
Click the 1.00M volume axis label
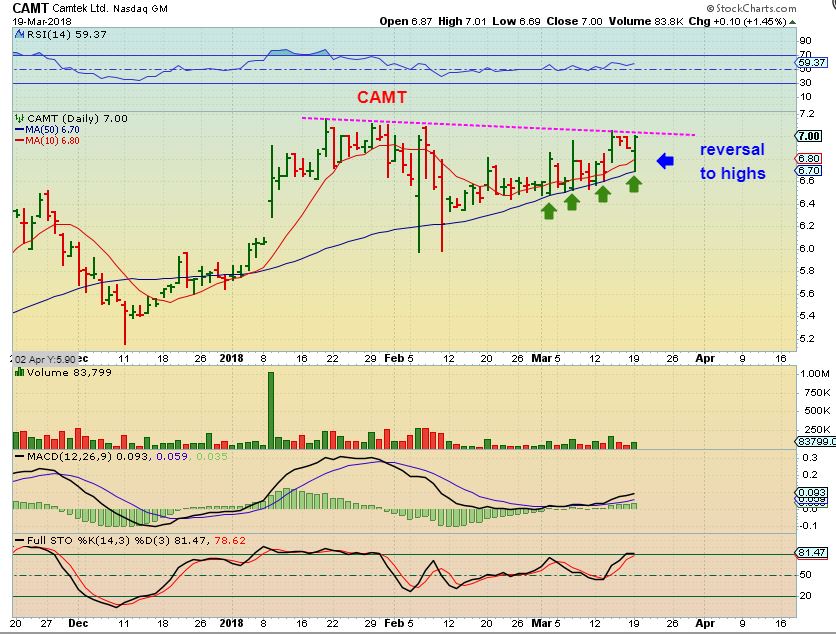coord(815,374)
